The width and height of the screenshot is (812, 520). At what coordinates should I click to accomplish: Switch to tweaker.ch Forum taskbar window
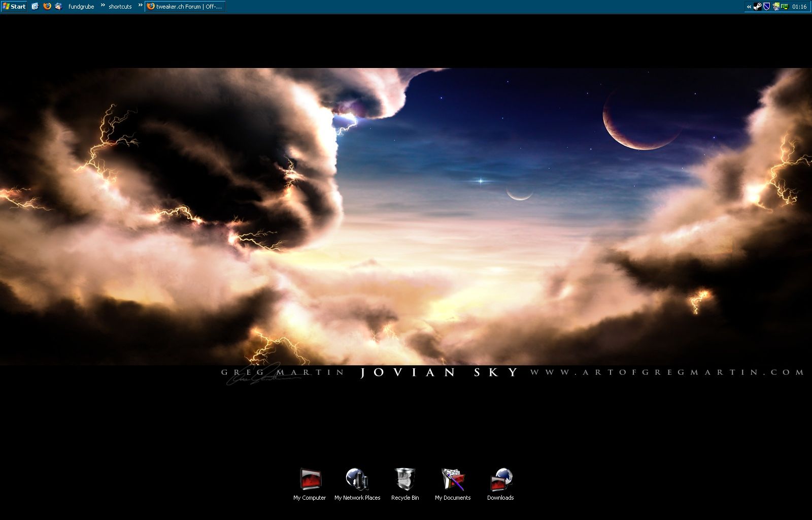click(x=185, y=7)
